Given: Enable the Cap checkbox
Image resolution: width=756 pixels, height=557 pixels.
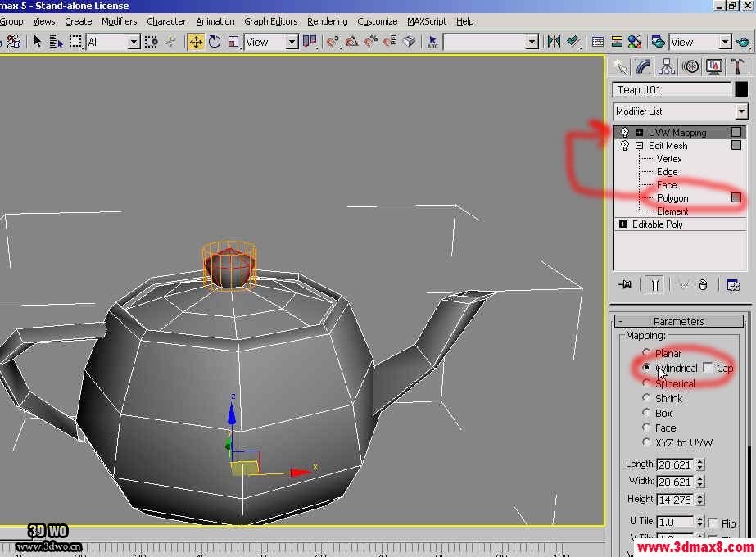Looking at the screenshot, I should tap(708, 368).
